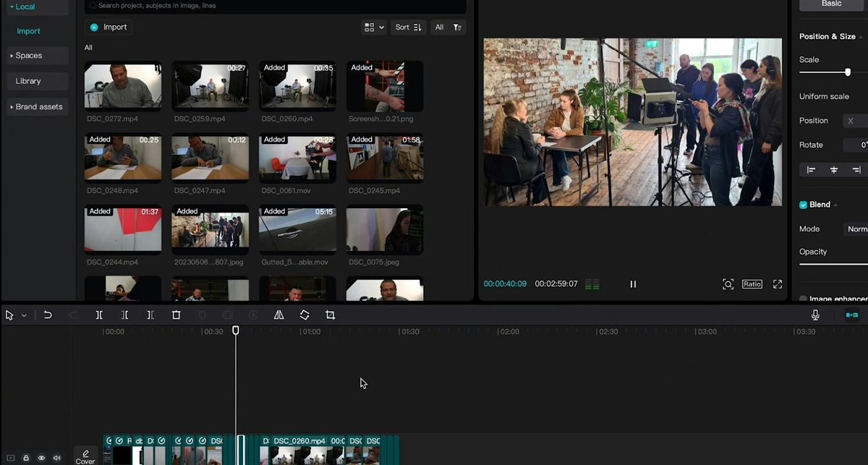Click the snapshot camera icon in the preview
The image size is (868, 465).
coord(728,284)
